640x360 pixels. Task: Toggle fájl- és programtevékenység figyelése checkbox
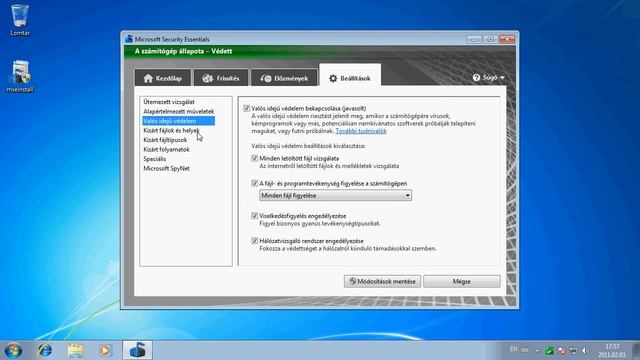255,183
